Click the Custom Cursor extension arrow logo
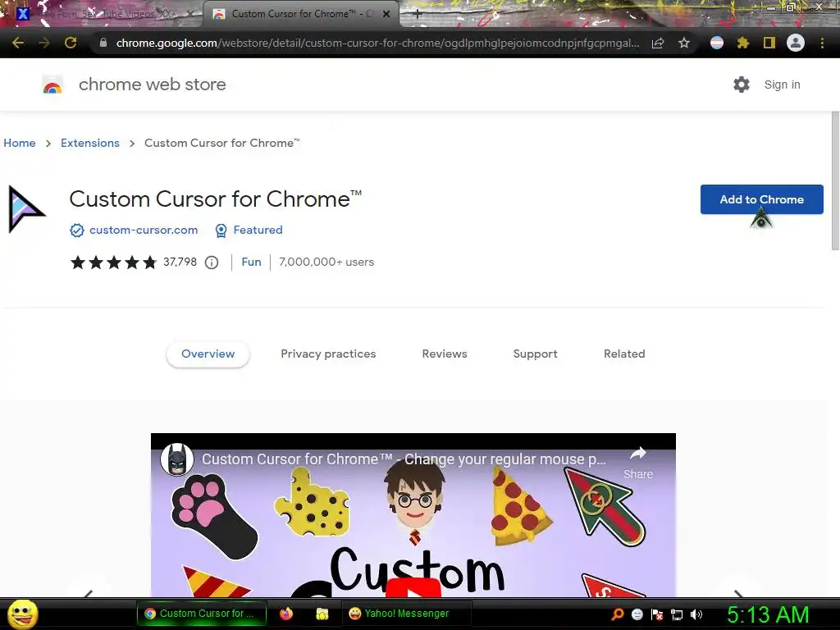This screenshot has width=840, height=630. (25, 209)
